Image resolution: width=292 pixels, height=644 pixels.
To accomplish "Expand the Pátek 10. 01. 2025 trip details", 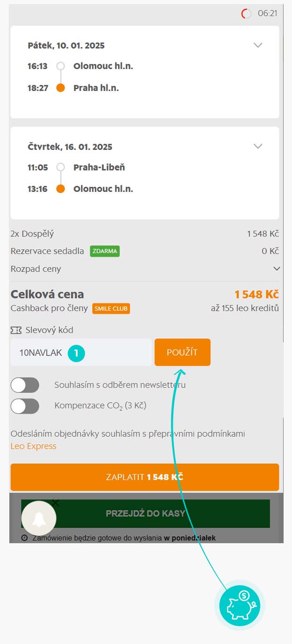I will pos(258,45).
